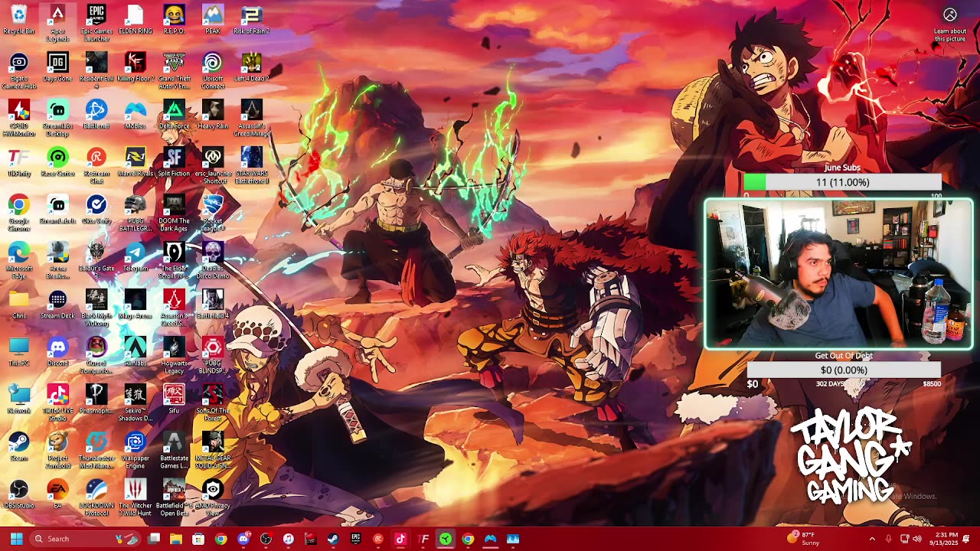The height and width of the screenshot is (551, 980).
Task: Open volume control in system tray
Action: click(x=917, y=539)
